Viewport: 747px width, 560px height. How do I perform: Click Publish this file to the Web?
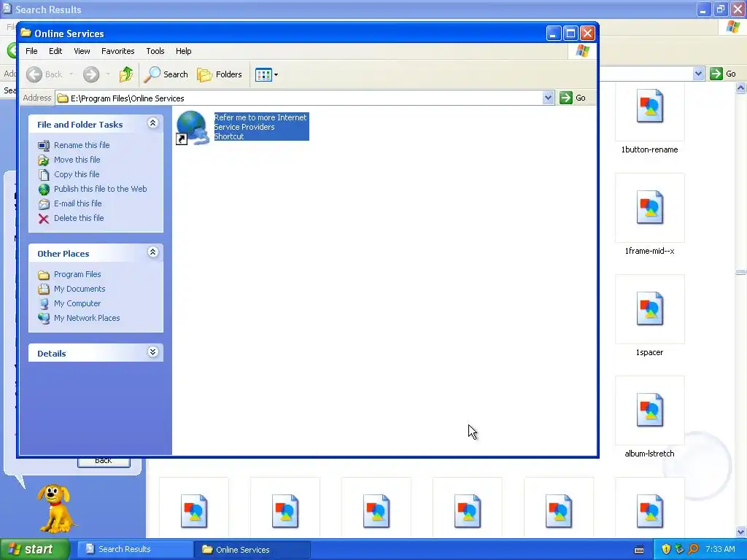coord(100,189)
